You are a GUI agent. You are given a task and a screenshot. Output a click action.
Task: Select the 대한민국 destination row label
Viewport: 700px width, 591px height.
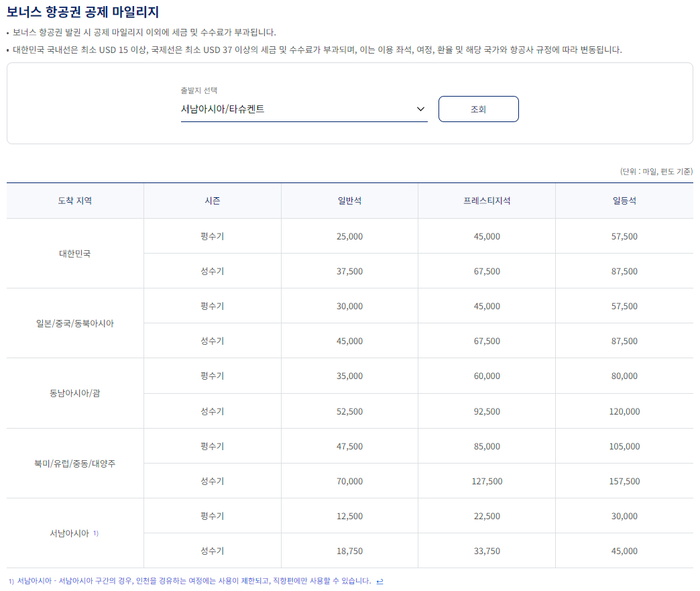pos(74,253)
